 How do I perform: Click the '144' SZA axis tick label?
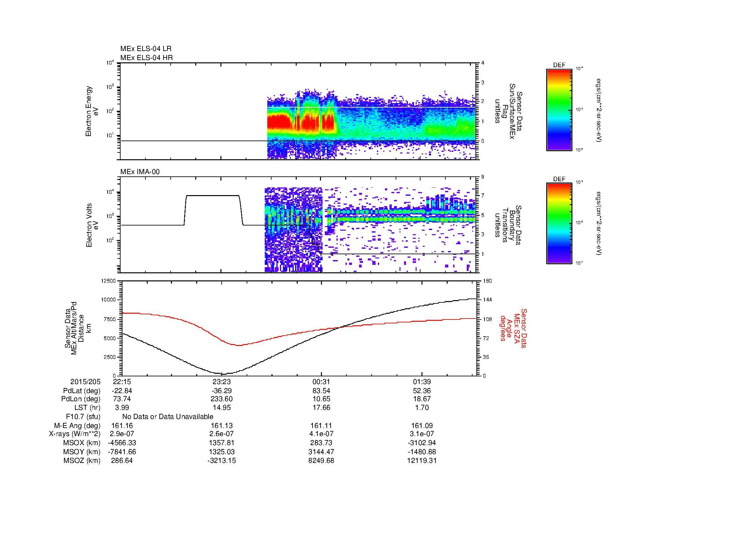pos(487,300)
